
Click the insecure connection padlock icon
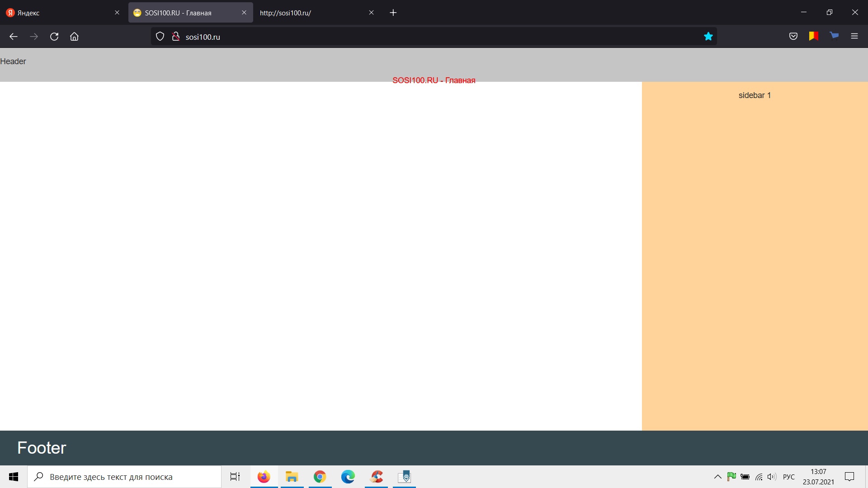(x=176, y=37)
